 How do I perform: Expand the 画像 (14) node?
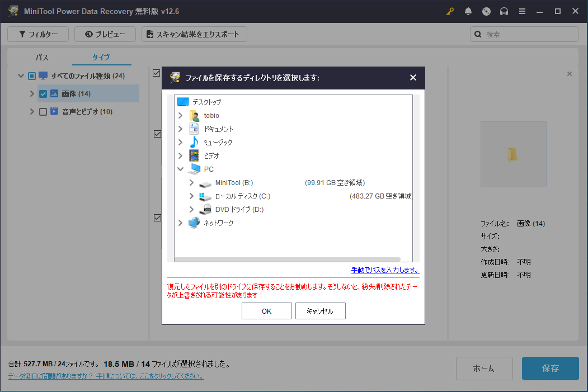(32, 94)
